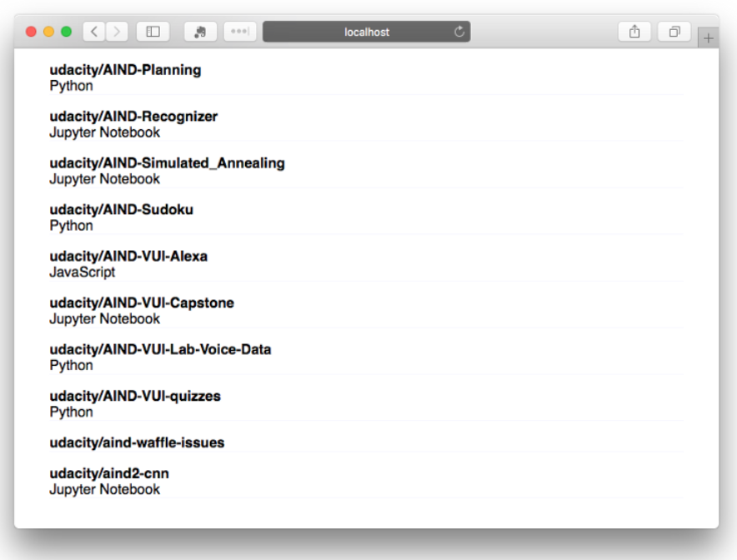Click the Evernote elephant extension icon
This screenshot has height=560, width=737.
click(200, 32)
